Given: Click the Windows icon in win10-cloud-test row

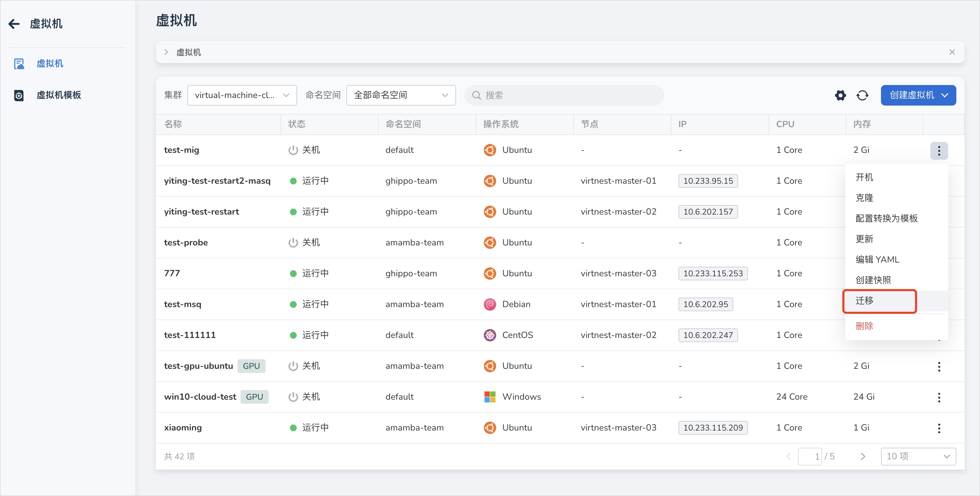Looking at the screenshot, I should pos(490,397).
